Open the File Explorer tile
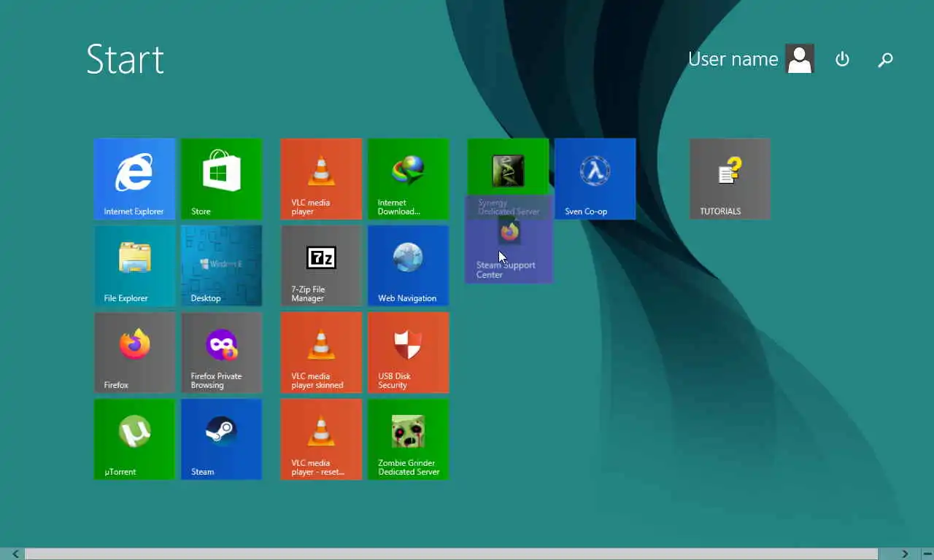This screenshot has width=934, height=560. pos(134,265)
